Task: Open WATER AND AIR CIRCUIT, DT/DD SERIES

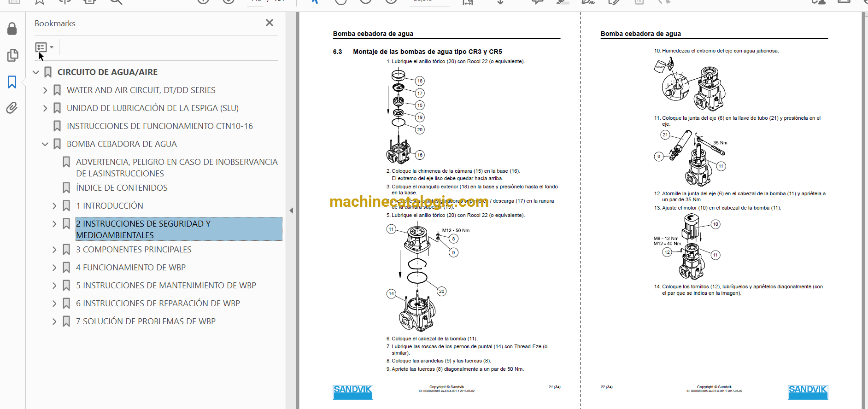Action: click(141, 90)
